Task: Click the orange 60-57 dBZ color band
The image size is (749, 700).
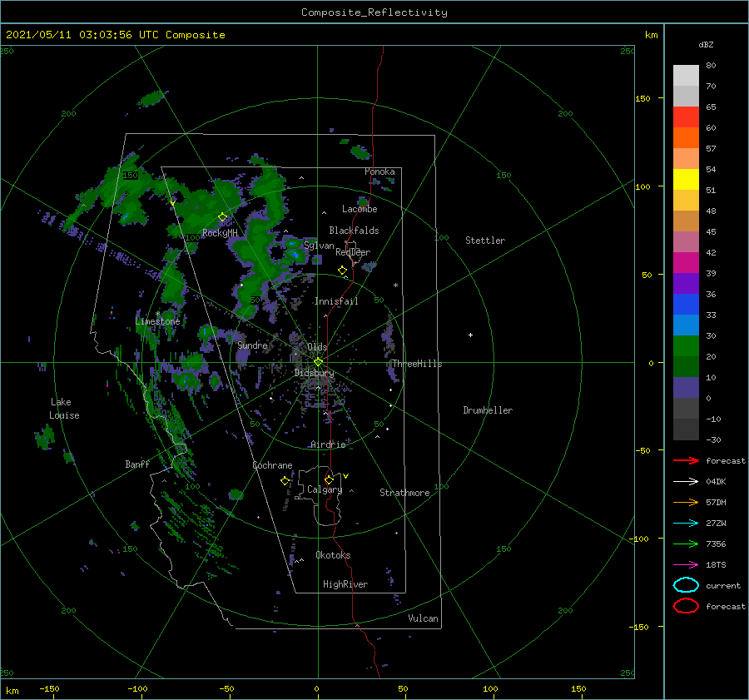Action: click(x=686, y=138)
